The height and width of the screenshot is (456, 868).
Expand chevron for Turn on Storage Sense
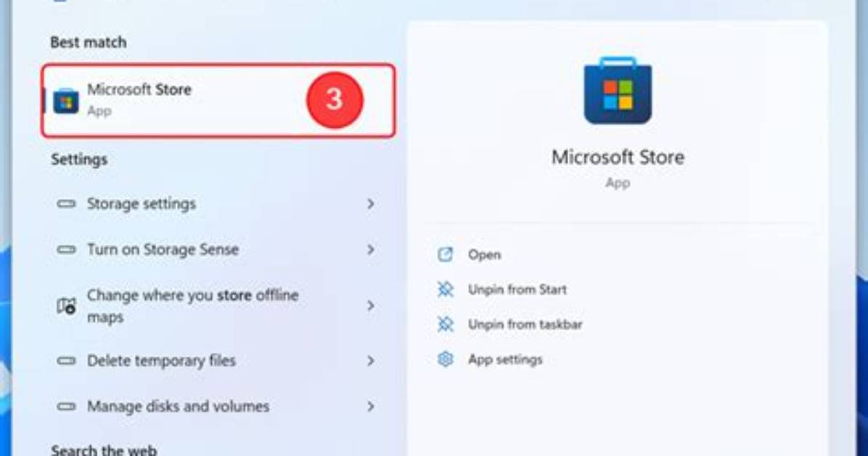pos(370,250)
